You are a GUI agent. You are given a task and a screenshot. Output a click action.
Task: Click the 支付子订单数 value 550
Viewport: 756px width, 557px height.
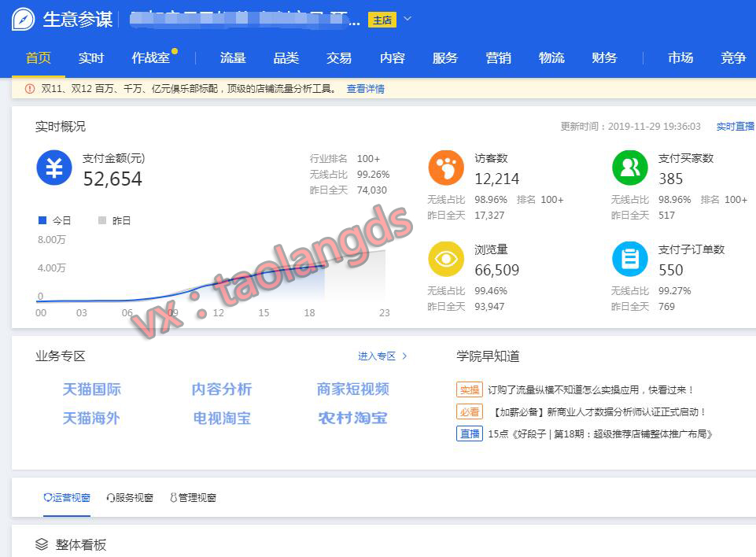[671, 270]
